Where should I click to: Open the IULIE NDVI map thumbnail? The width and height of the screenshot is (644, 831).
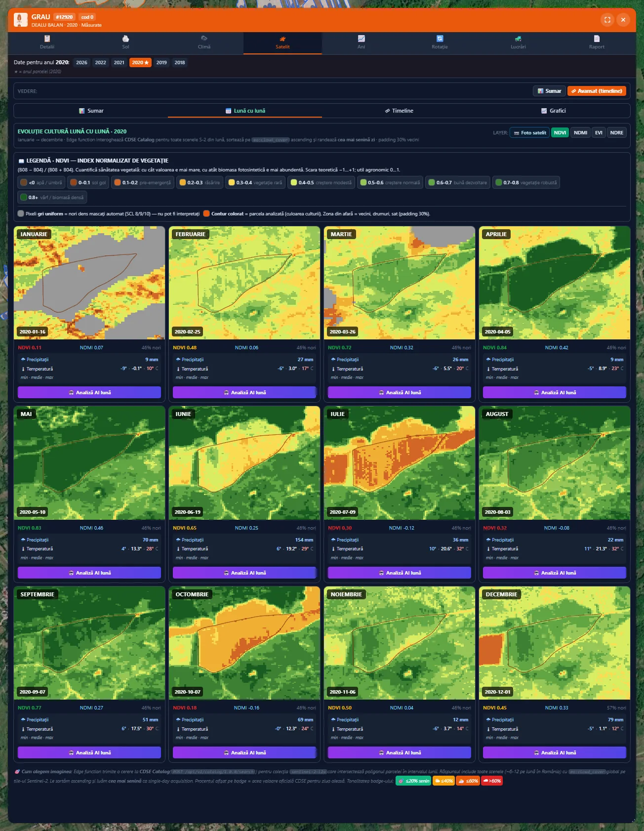(x=400, y=462)
